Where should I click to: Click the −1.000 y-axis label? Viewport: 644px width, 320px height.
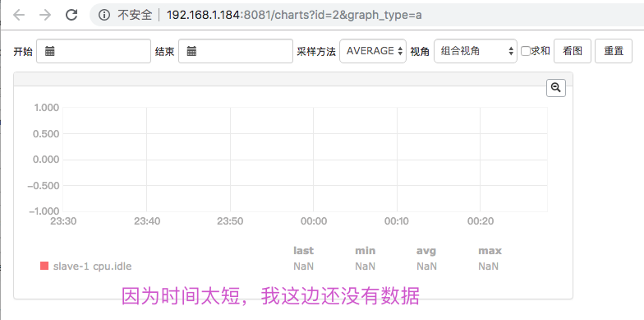coord(44,211)
